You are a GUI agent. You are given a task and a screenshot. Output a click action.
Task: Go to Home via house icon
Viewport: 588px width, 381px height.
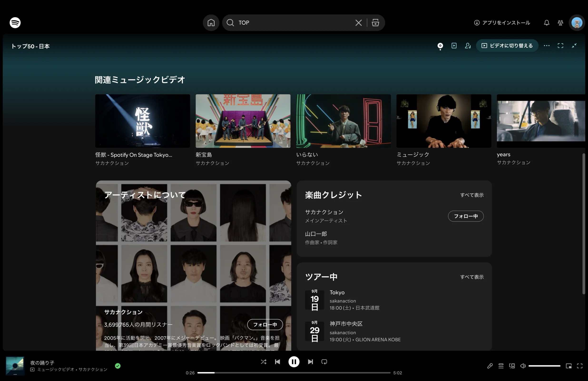pyautogui.click(x=211, y=23)
